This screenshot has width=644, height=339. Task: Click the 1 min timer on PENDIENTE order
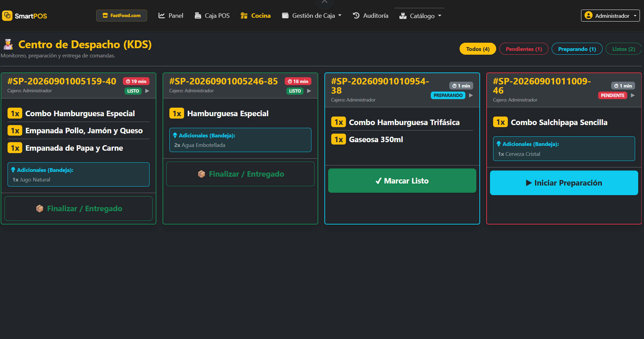[623, 86]
